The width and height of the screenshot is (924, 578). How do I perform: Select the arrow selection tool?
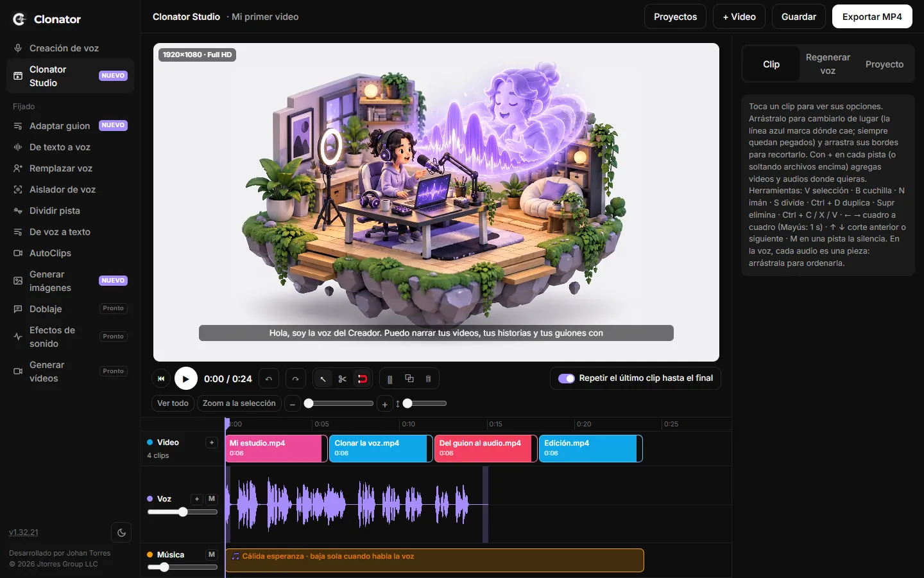[x=323, y=379]
